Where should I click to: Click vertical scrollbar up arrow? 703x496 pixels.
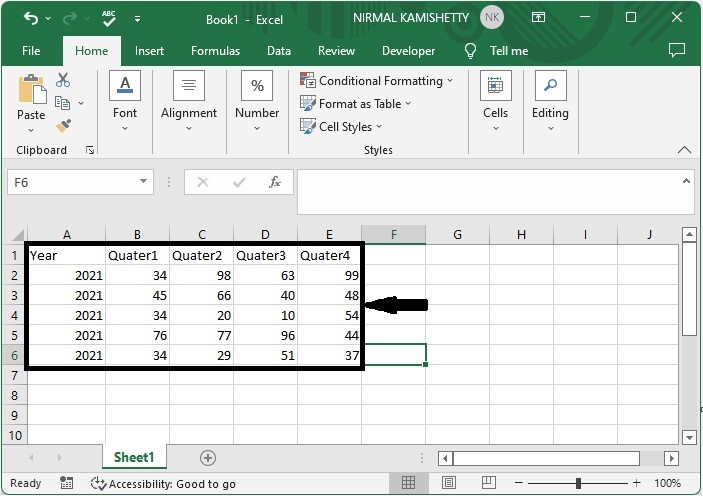(x=689, y=235)
